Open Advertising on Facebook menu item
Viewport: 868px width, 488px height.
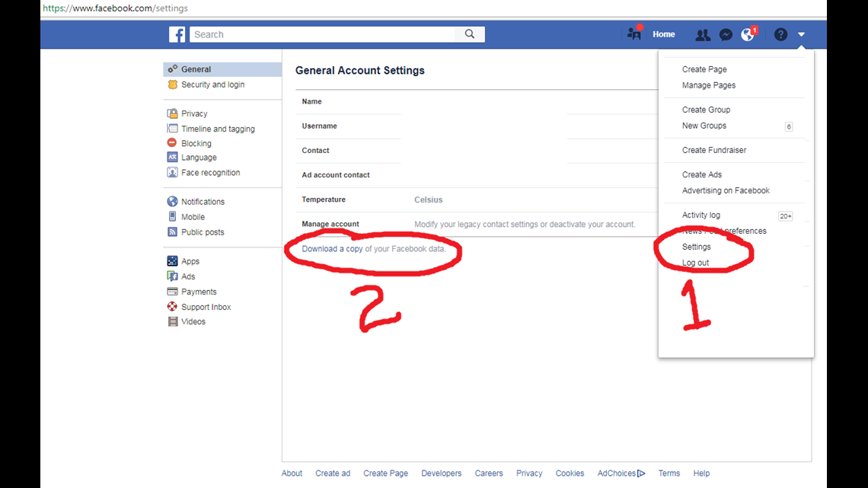726,190
